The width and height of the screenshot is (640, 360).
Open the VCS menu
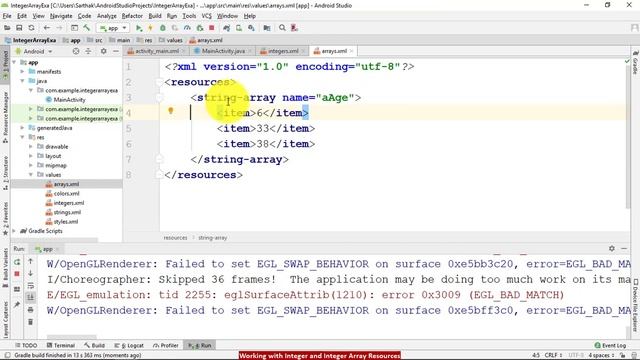tap(207, 16)
